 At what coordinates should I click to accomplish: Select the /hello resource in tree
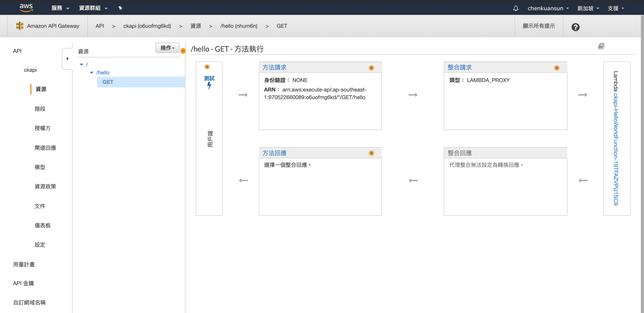(x=103, y=73)
